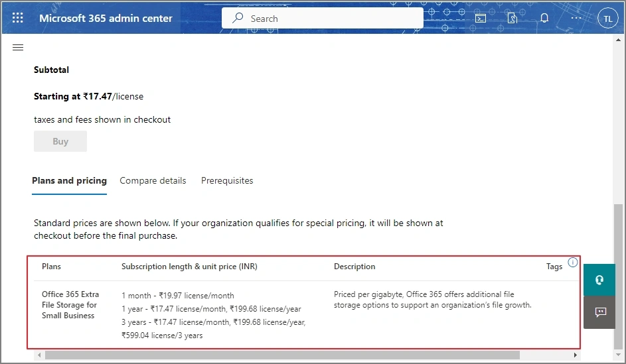The height and width of the screenshot is (364, 626).
Task: Click the Tags column header
Action: 554,267
